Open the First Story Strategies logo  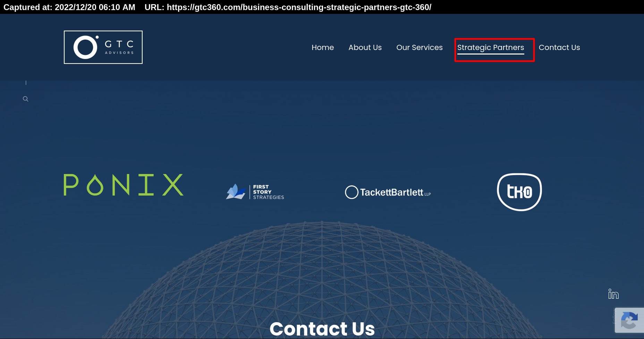point(255,192)
